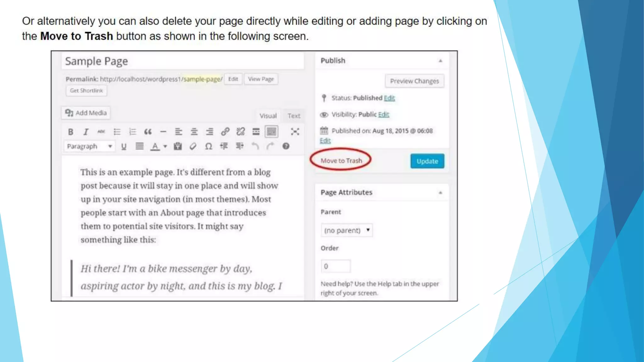Image resolution: width=644 pixels, height=362 pixels.
Task: Click Edit beside the permalink
Action: click(x=233, y=79)
